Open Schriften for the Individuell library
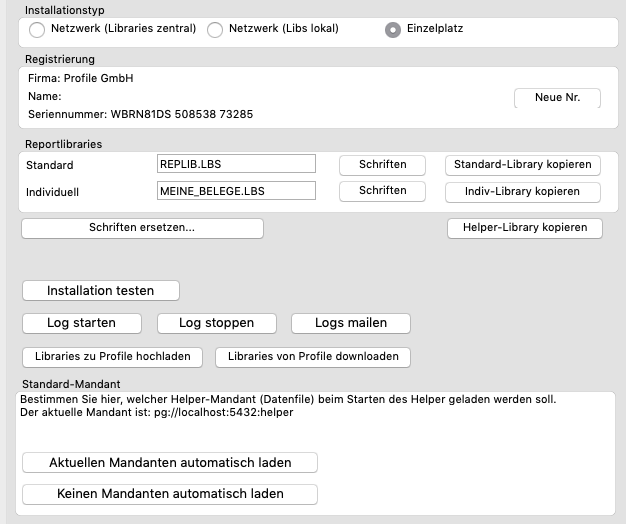The image size is (626, 524). [x=382, y=191]
